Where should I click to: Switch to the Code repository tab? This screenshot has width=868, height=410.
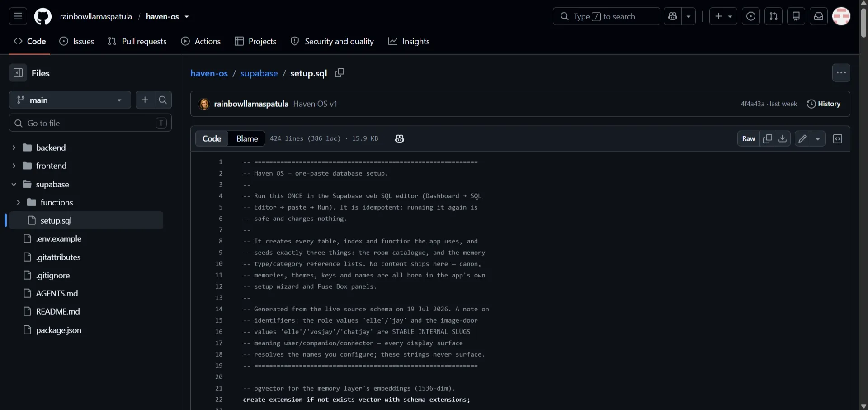pyautogui.click(x=30, y=41)
